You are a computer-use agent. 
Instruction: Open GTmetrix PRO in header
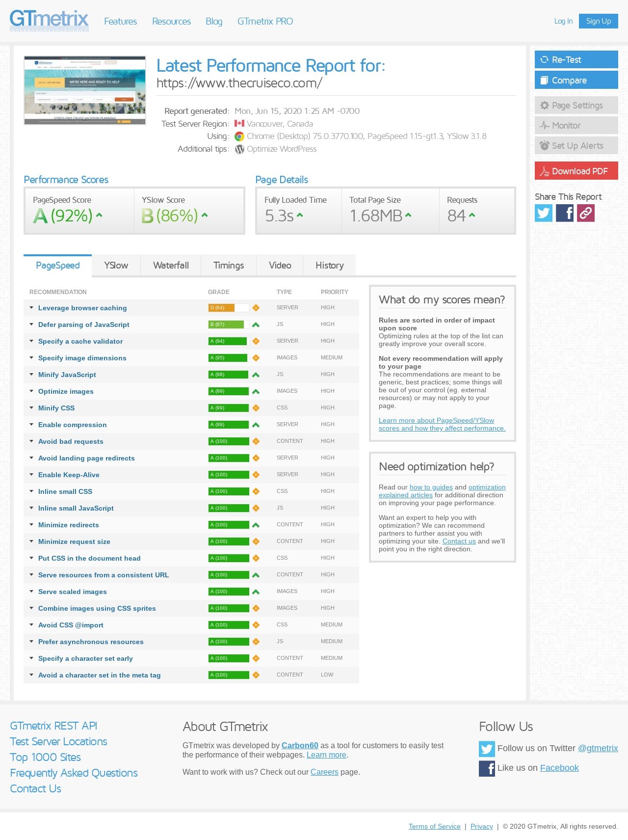[265, 21]
